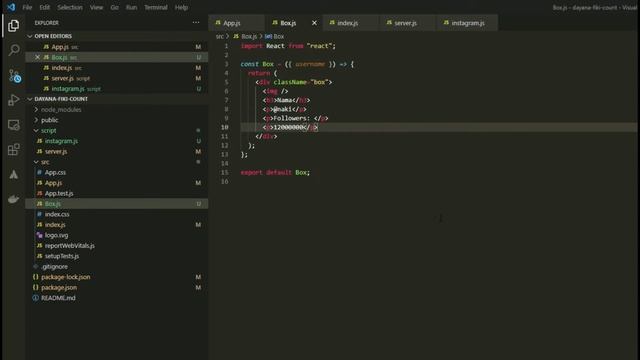Open the Go menu

(x=115, y=7)
